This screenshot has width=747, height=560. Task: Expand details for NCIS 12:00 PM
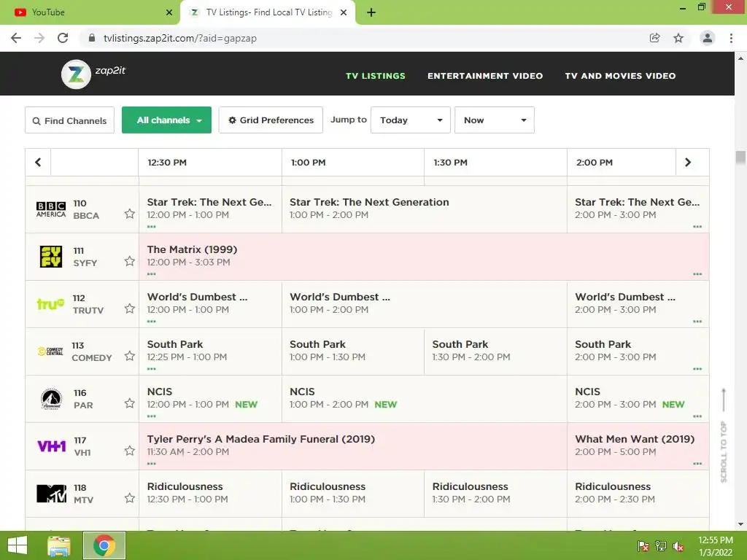152,416
